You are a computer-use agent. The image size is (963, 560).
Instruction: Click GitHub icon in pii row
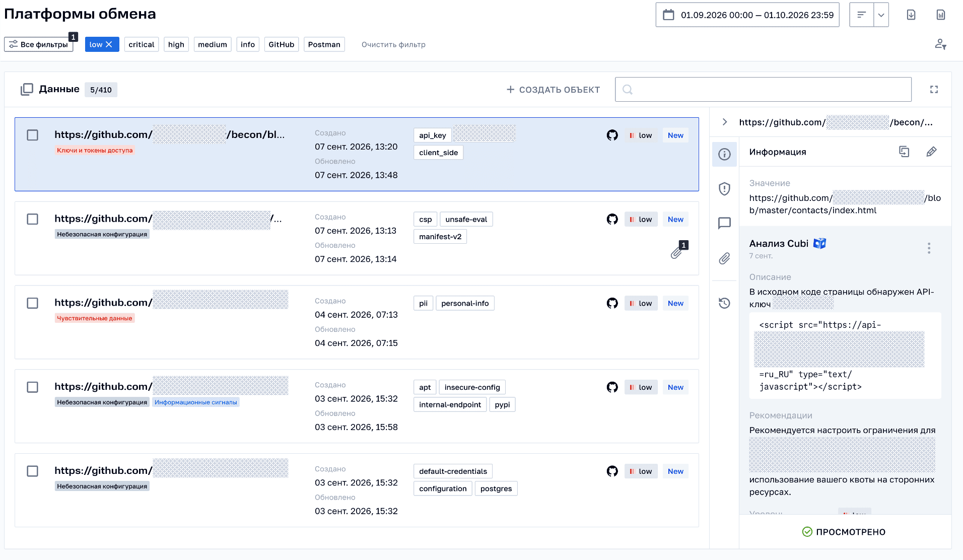612,303
